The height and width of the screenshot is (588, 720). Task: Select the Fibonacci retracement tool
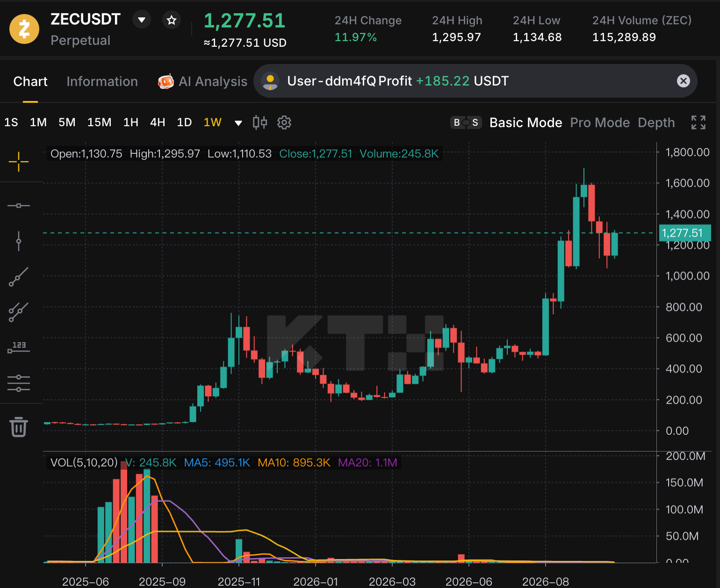[x=19, y=383]
